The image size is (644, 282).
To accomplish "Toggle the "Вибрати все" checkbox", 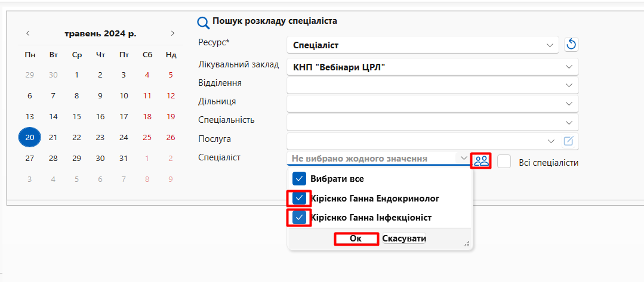I will click(x=300, y=178).
